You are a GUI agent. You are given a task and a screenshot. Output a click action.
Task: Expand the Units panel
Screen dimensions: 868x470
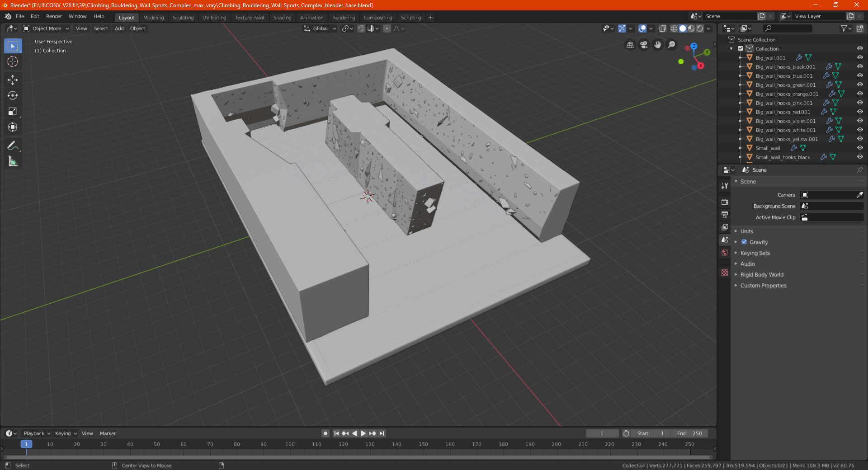747,231
